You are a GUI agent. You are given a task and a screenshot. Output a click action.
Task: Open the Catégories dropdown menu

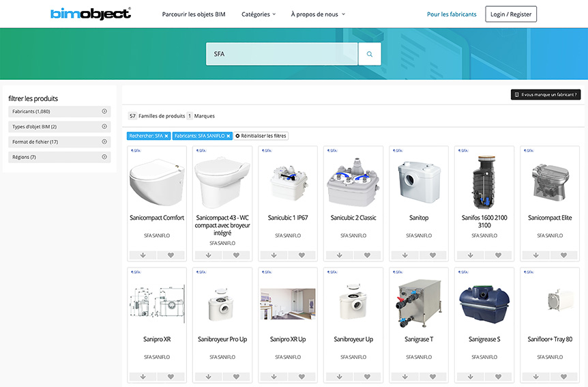click(x=259, y=14)
